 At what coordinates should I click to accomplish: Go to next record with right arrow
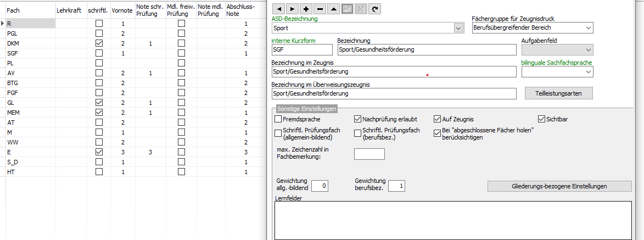[x=292, y=9]
